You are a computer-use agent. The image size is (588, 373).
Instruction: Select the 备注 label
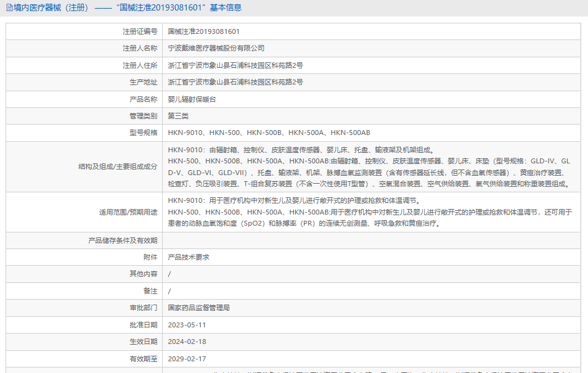click(x=150, y=291)
